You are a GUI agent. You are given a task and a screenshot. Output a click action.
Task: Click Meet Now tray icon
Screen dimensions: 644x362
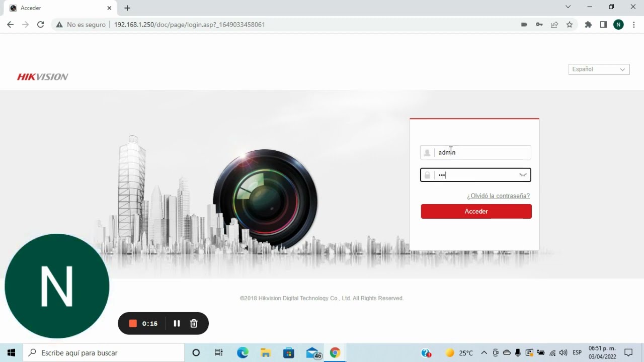496,353
